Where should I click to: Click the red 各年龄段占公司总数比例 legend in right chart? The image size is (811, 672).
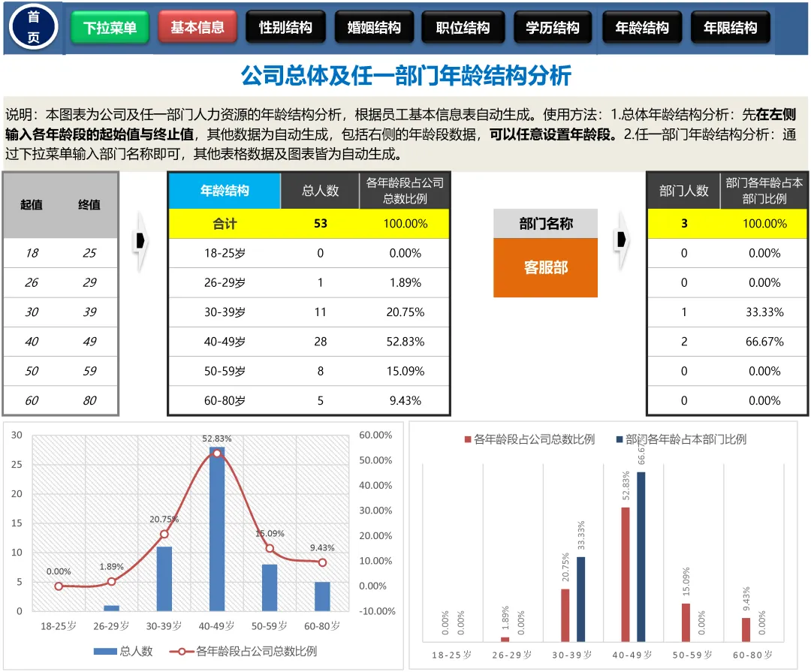click(529, 439)
